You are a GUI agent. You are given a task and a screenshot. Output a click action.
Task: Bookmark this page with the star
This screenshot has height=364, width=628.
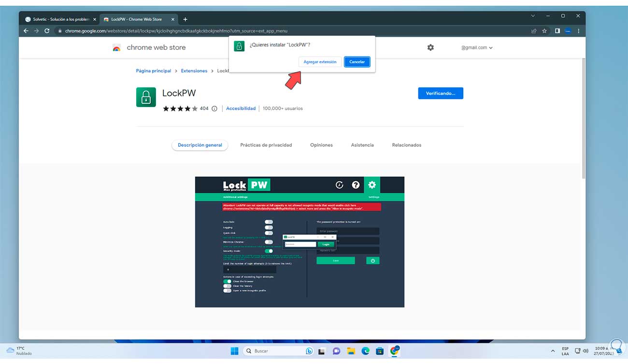(x=544, y=31)
